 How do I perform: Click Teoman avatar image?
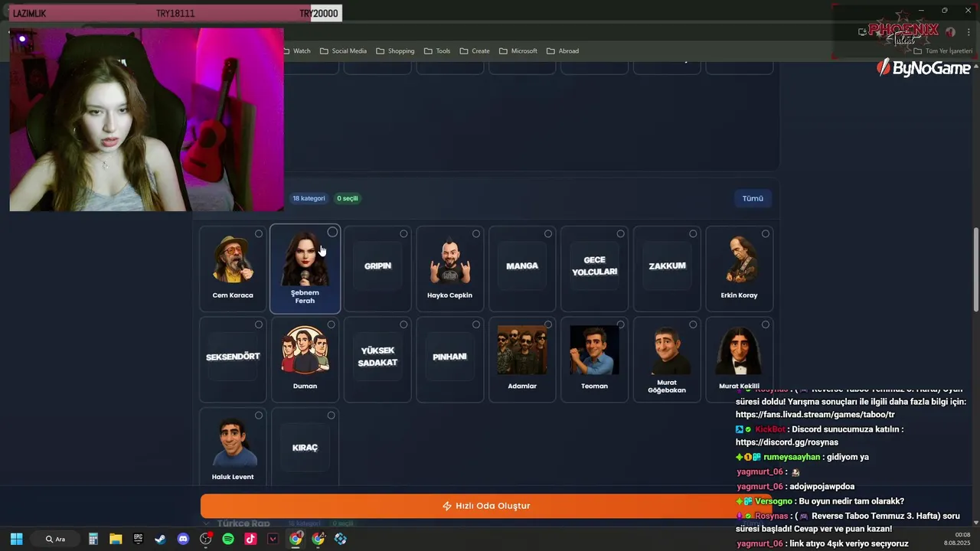pyautogui.click(x=595, y=350)
